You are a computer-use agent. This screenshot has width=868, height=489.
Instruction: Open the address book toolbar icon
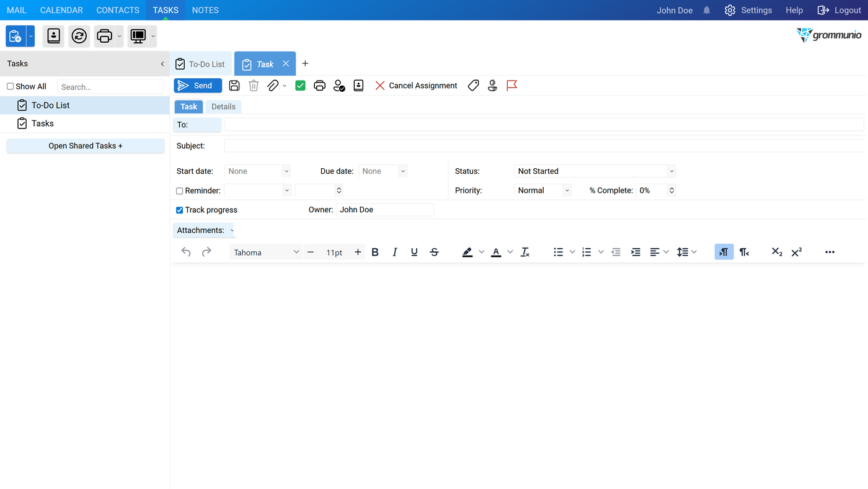(x=54, y=36)
